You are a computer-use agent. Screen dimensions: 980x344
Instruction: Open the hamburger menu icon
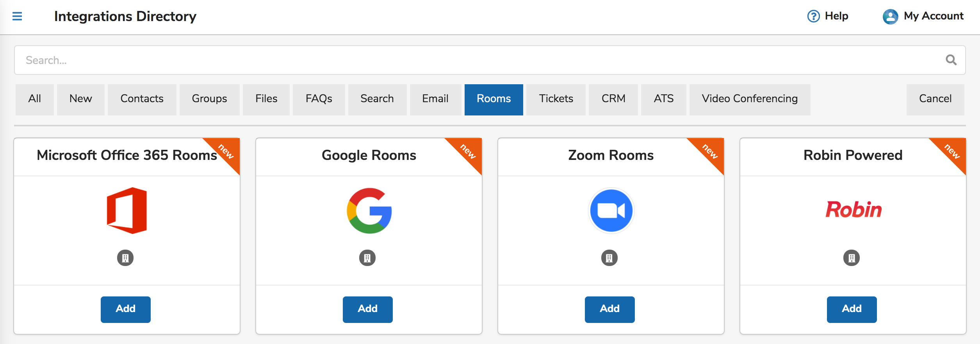tap(17, 16)
